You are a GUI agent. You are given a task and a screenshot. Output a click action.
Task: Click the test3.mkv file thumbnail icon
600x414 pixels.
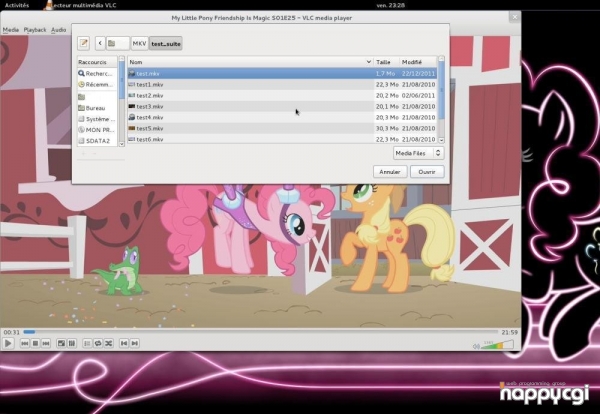[x=132, y=106]
